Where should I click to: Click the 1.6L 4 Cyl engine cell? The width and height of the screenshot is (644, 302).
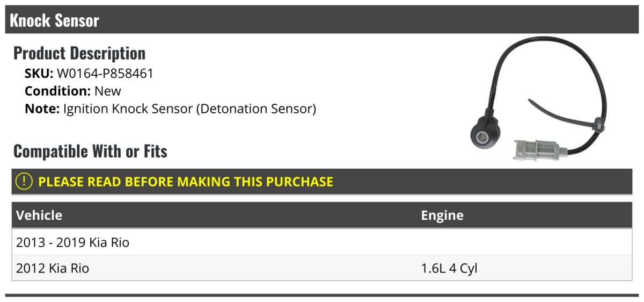(x=449, y=268)
